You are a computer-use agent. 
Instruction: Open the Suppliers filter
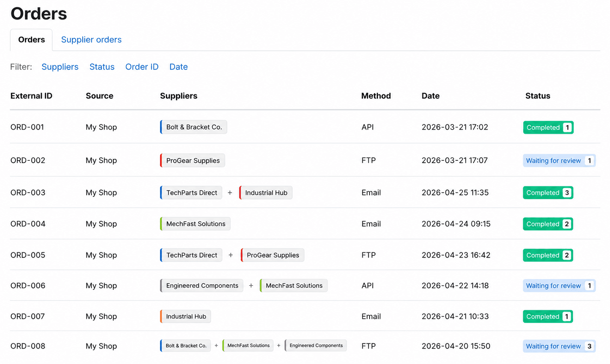(60, 67)
